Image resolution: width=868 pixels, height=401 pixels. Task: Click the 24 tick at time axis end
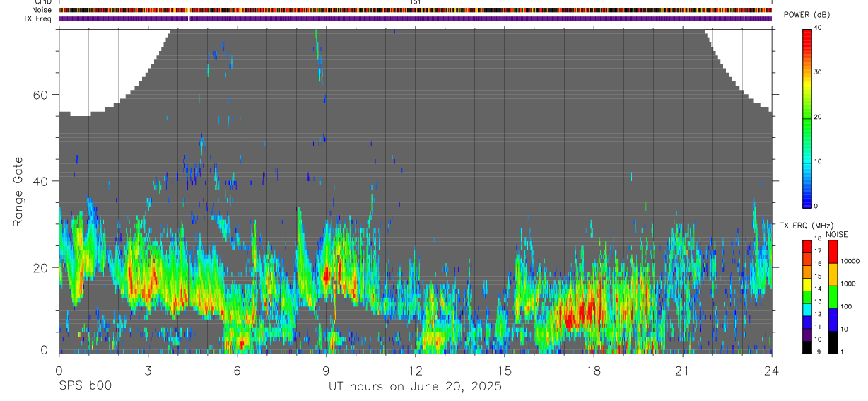(772, 371)
